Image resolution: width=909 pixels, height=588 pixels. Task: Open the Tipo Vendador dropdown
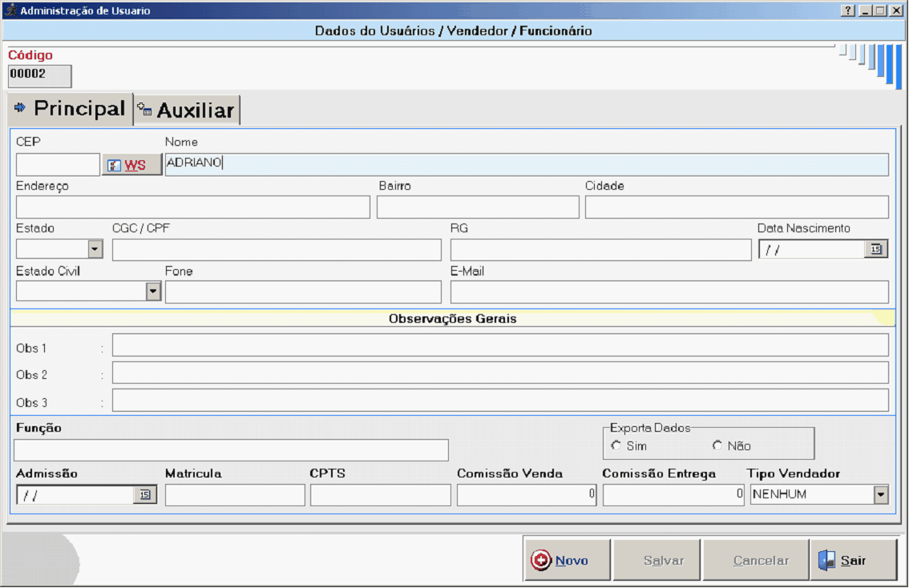coord(881,495)
